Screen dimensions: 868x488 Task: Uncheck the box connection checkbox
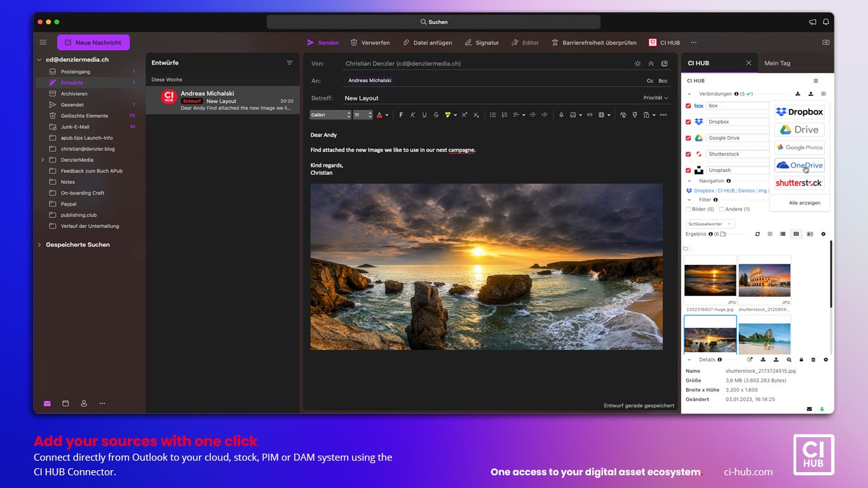pyautogui.click(x=688, y=106)
